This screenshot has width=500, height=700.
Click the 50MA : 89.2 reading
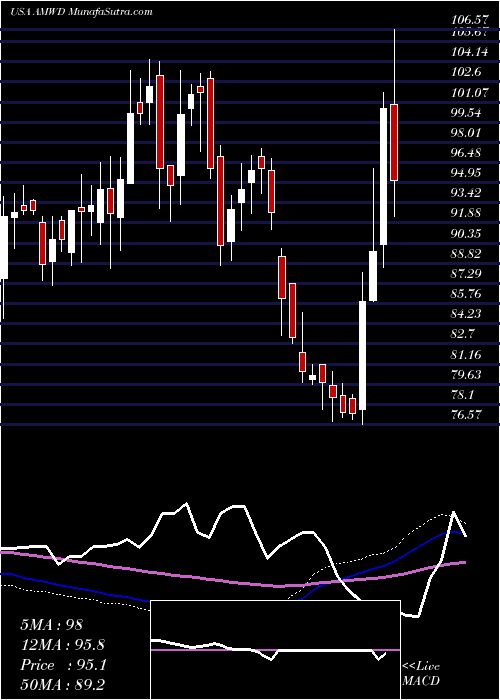pos(62,684)
